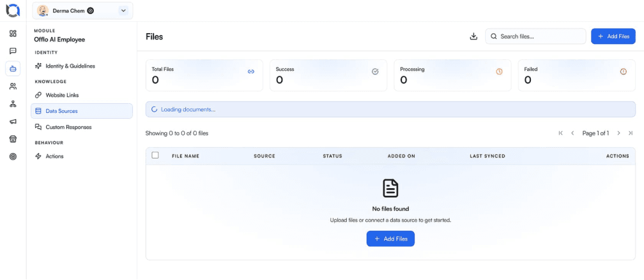Click the Loading documents banner text
The height and width of the screenshot is (280, 644).
point(188,110)
